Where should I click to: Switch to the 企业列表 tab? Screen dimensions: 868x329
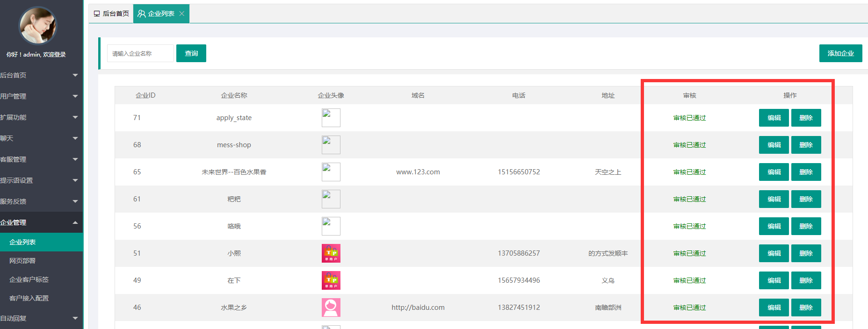(x=156, y=14)
